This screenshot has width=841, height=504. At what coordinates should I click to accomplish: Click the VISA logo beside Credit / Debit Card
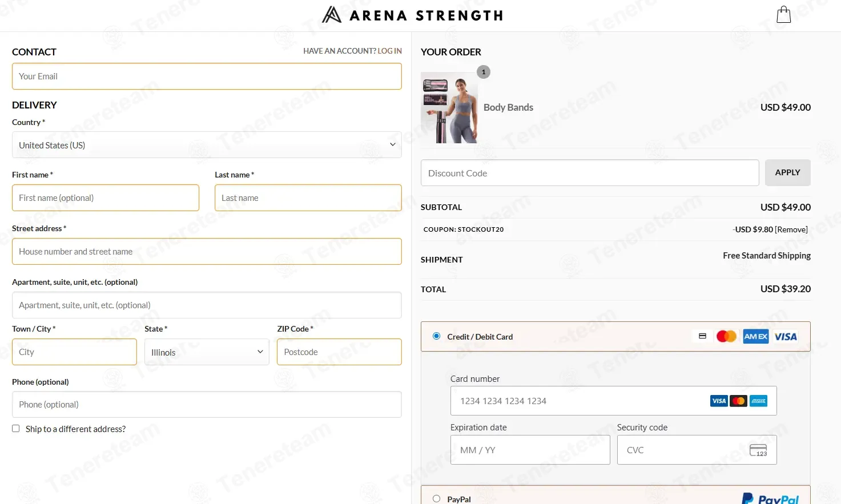click(786, 336)
